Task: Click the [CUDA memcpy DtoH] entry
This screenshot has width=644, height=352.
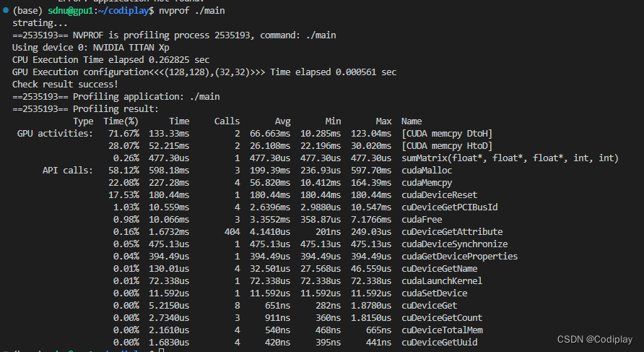Action: coord(446,134)
